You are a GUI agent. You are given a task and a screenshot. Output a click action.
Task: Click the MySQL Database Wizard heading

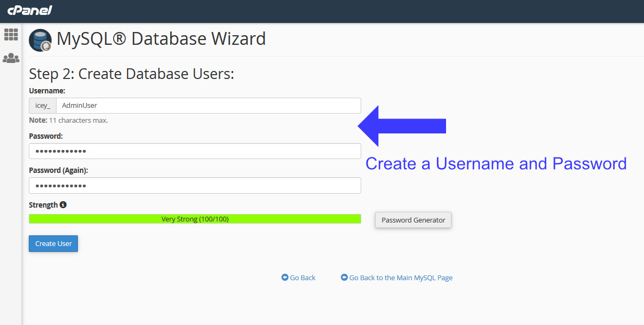click(161, 39)
